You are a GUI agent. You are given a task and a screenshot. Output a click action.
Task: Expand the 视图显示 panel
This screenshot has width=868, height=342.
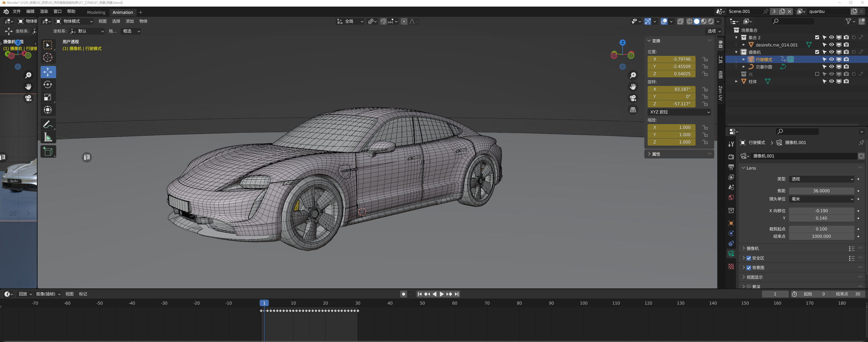coord(754,277)
